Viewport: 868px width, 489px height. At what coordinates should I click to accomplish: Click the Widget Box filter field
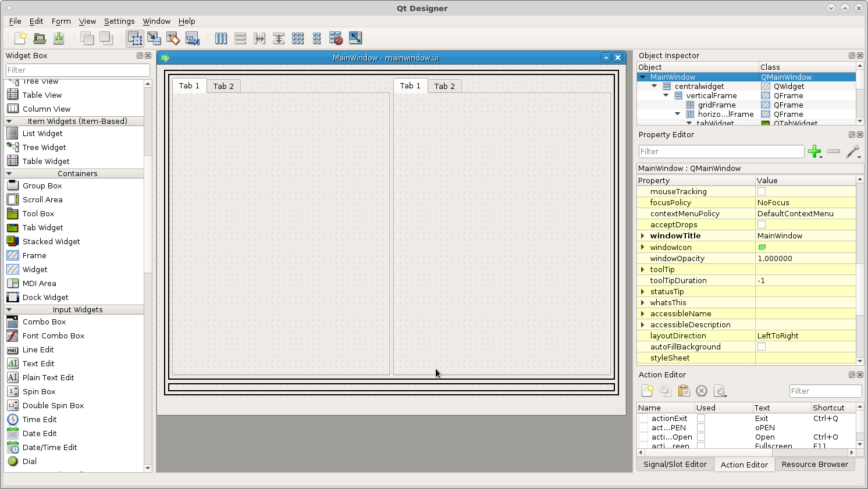(x=77, y=70)
